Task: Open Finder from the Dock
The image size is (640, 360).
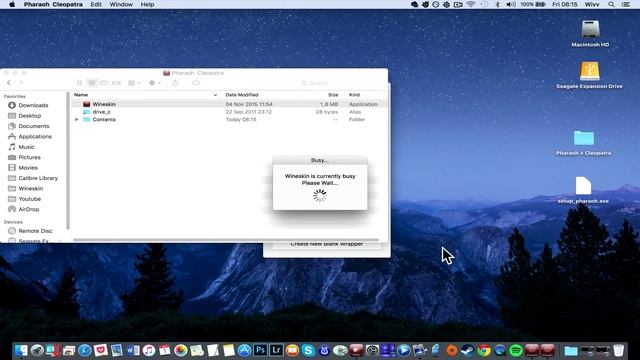Action: point(21,350)
